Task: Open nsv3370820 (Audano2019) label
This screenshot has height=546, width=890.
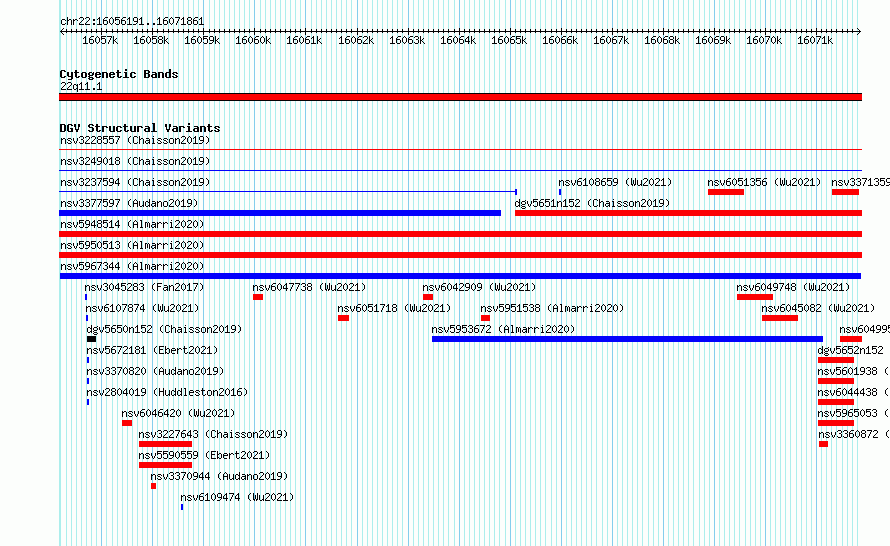Action: pos(156,371)
